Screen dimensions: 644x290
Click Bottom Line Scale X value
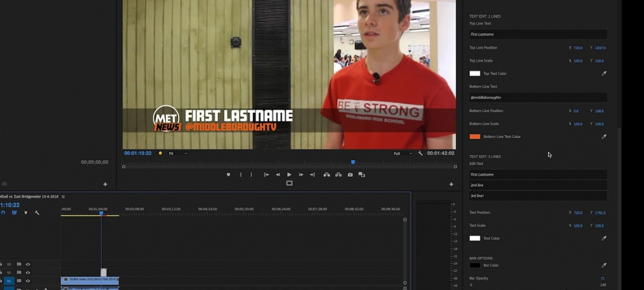pyautogui.click(x=578, y=124)
